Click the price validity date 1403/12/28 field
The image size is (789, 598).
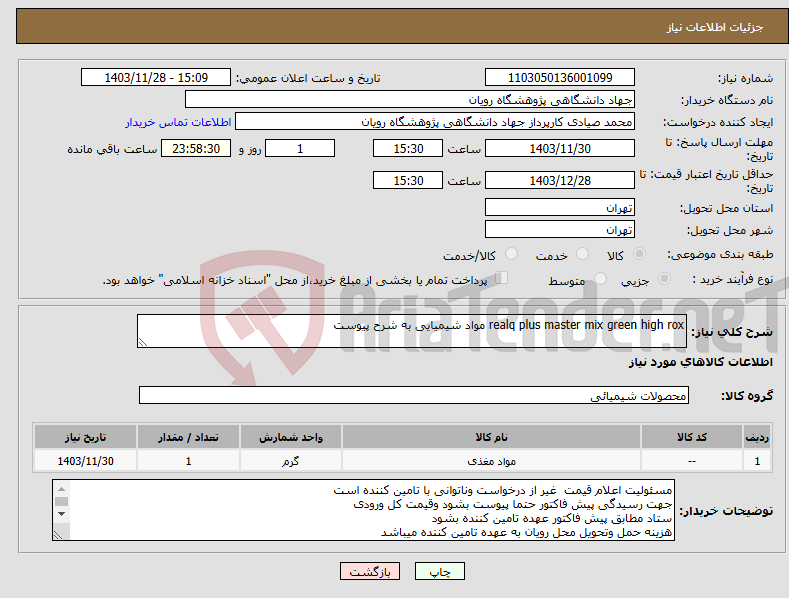[560, 180]
